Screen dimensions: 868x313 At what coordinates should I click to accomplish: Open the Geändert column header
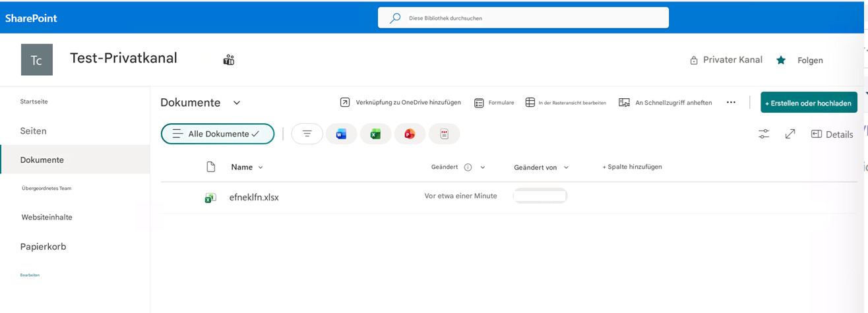click(x=445, y=167)
